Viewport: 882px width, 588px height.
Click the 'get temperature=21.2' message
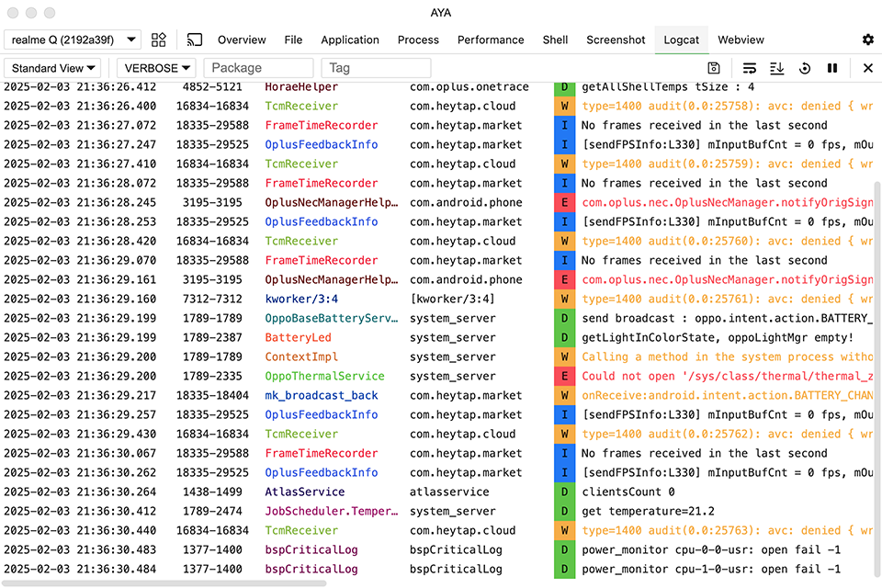648,511
